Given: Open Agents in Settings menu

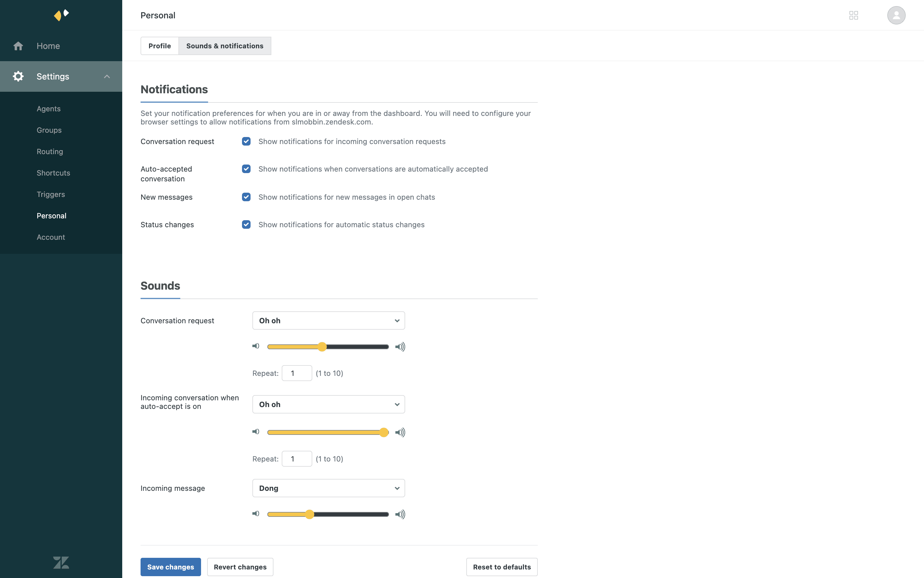Looking at the screenshot, I should click(49, 109).
